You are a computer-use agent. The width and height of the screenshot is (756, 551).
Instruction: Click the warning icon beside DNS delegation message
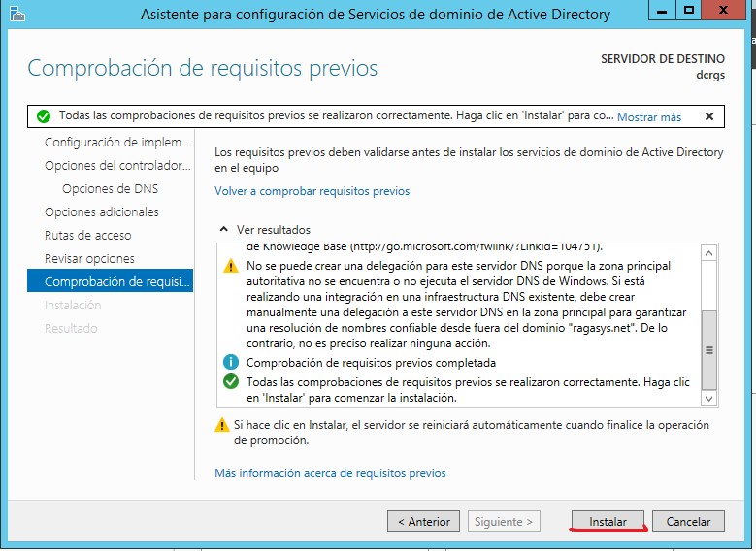[231, 266]
